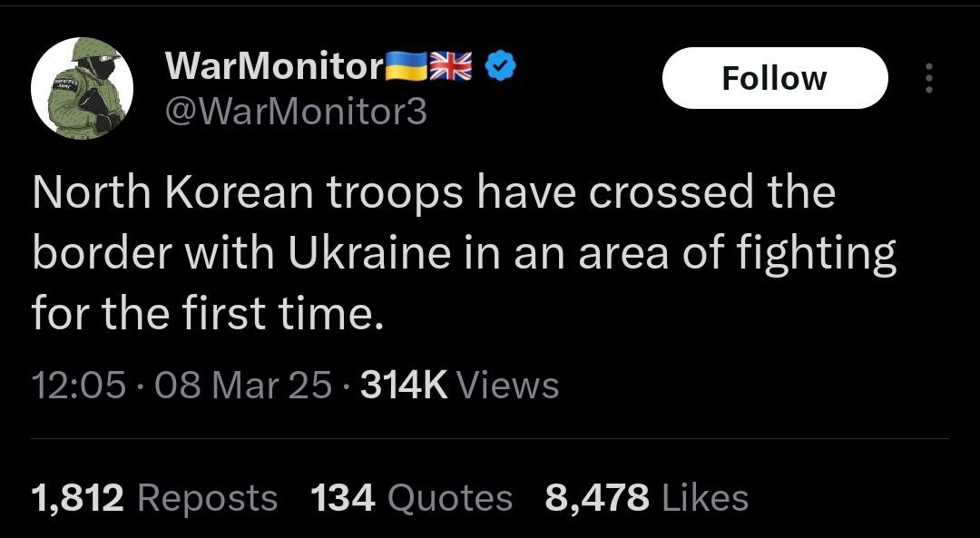980x538 pixels.
Task: Open the WarMonitor display name link
Action: click(274, 66)
